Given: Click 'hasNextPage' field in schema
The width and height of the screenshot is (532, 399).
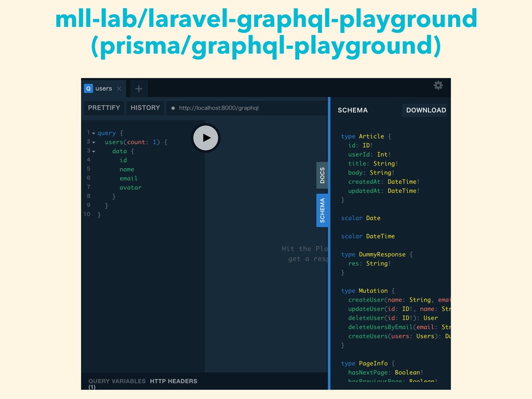Looking at the screenshot, I should [x=368, y=373].
